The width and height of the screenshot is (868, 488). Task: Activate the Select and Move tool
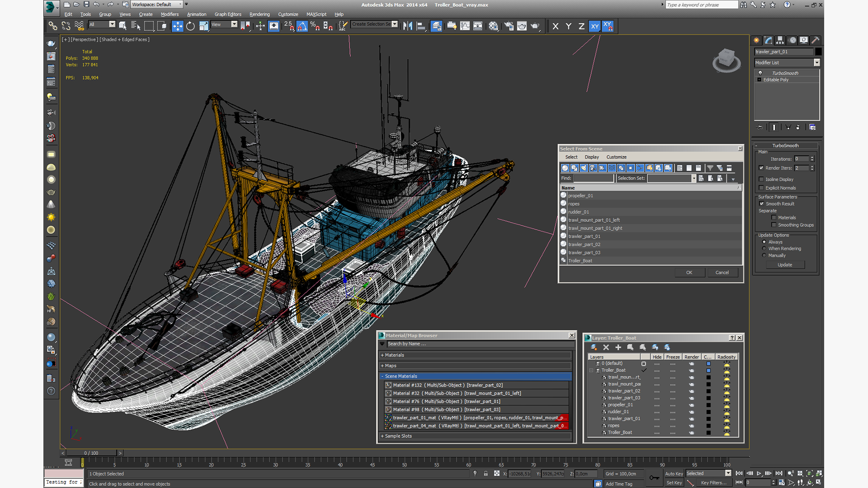coord(177,26)
